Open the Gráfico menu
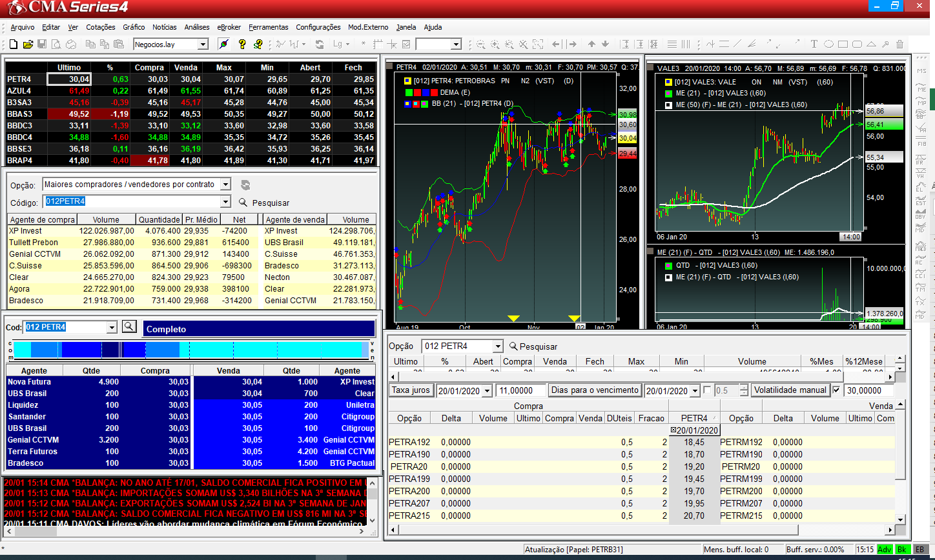 pos(134,27)
